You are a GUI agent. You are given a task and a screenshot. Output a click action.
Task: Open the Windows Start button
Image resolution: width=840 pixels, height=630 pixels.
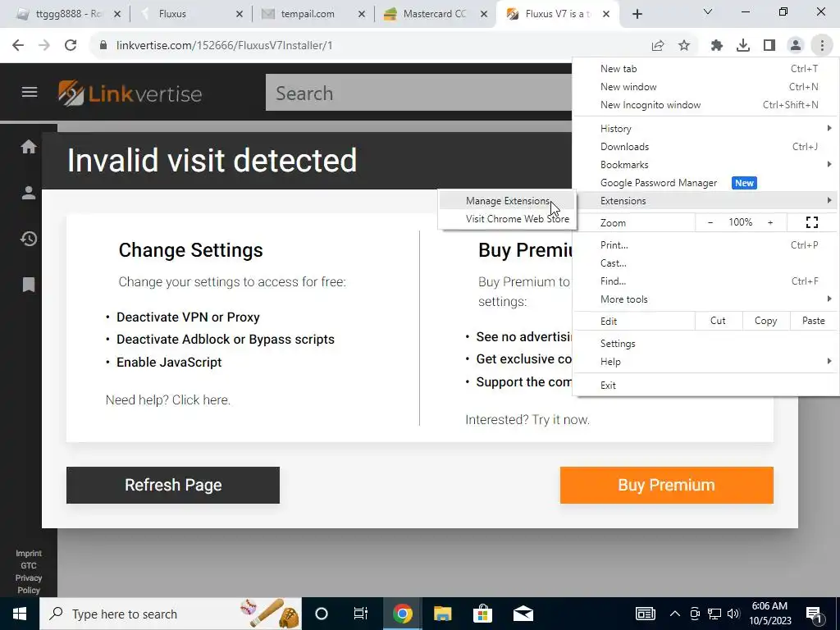tap(20, 614)
